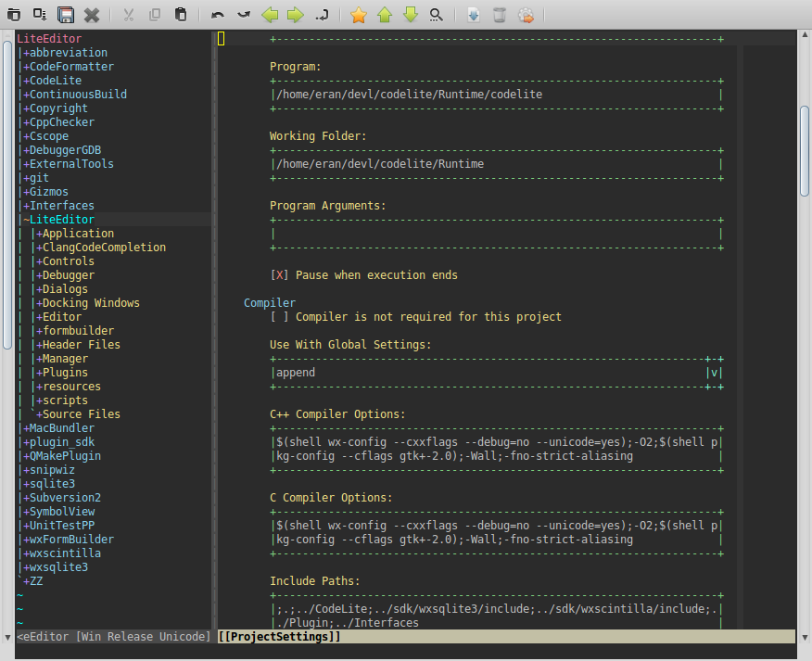Viewport: 812px width, 661px height.
Task: Click the C++ Compiler Options text field
Action: point(497,449)
